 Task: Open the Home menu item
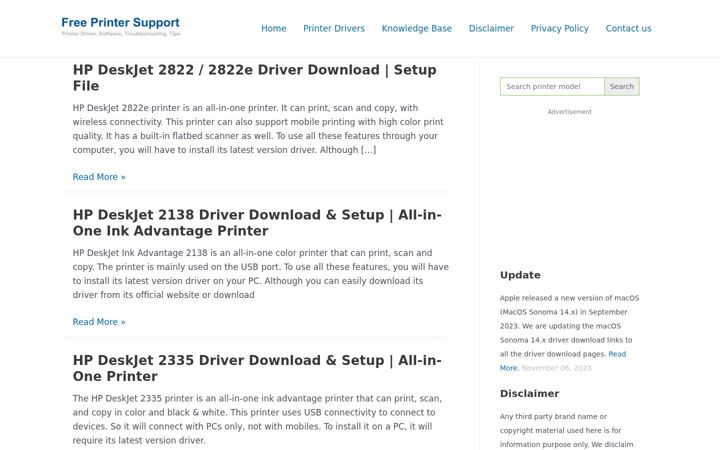[x=274, y=28]
